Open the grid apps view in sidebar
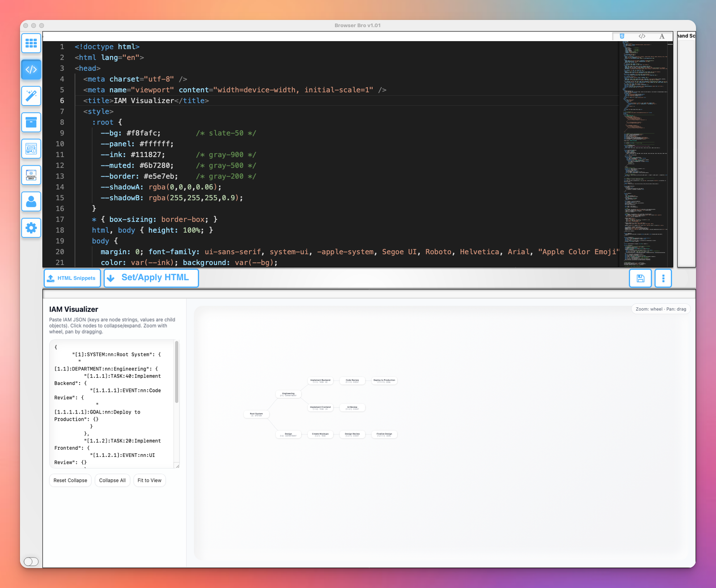Viewport: 716px width, 588px height. 31,43
